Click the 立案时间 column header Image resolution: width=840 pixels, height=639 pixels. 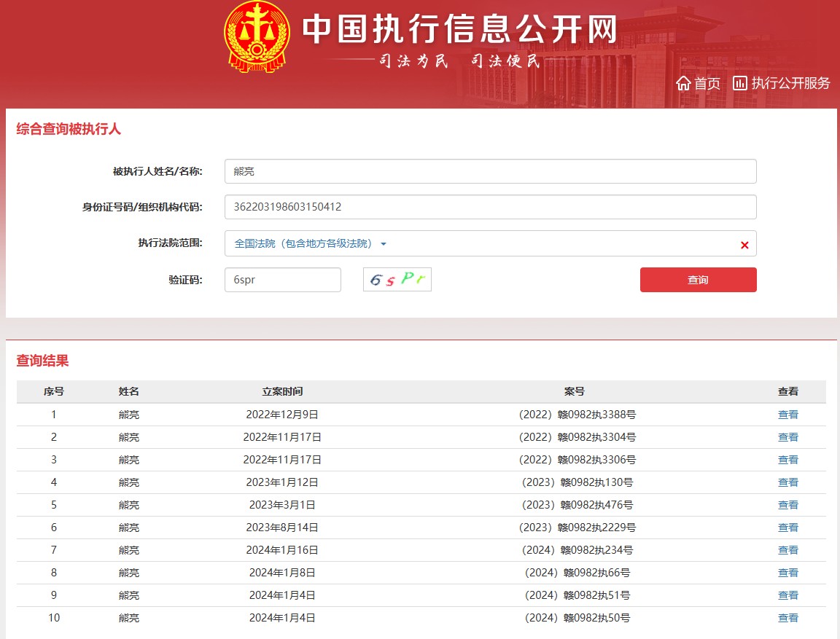click(282, 391)
